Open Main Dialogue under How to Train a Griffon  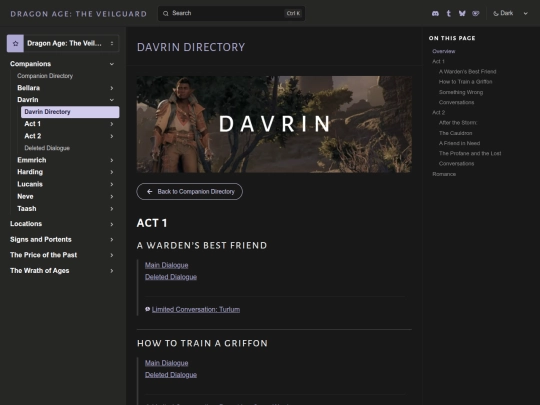(166, 363)
